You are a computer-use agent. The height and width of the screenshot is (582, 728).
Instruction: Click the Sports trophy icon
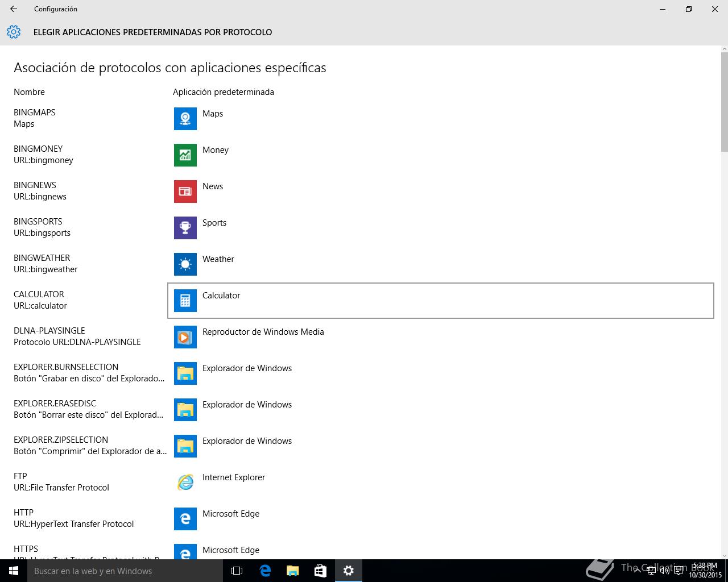tap(185, 228)
